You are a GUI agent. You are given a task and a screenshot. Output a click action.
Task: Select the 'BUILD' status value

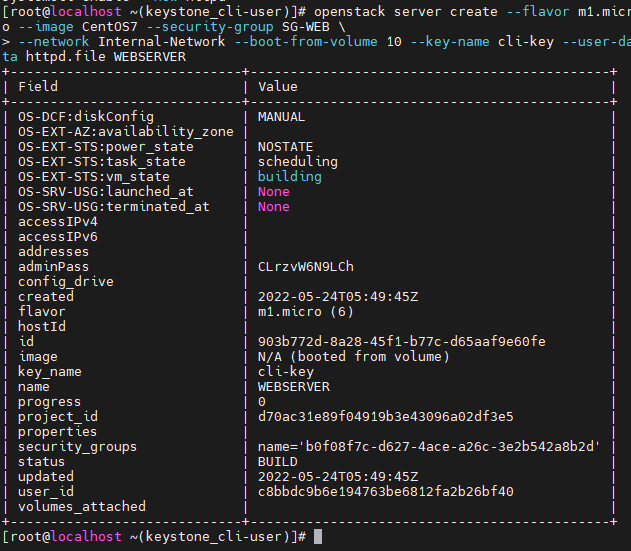pyautogui.click(x=278, y=462)
